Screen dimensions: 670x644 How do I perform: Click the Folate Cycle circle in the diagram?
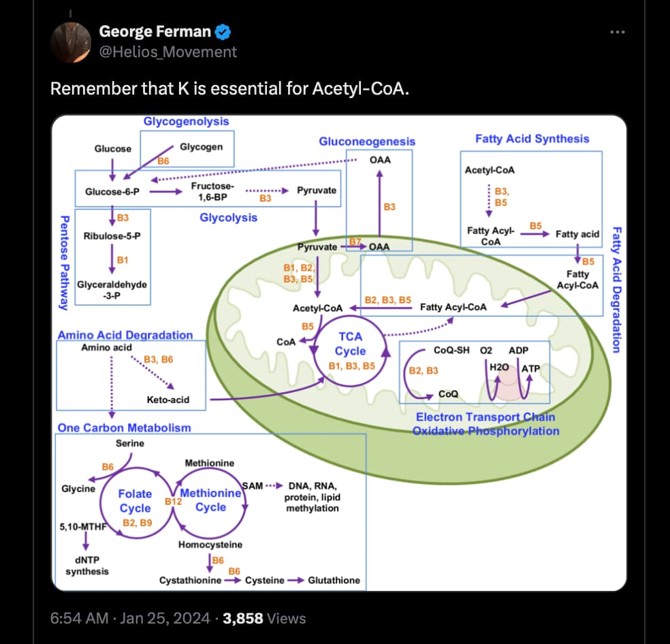pos(135,502)
